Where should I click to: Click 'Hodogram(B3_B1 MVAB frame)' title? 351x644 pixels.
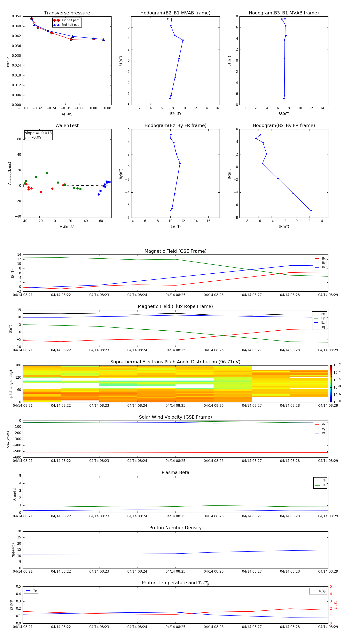284,13
